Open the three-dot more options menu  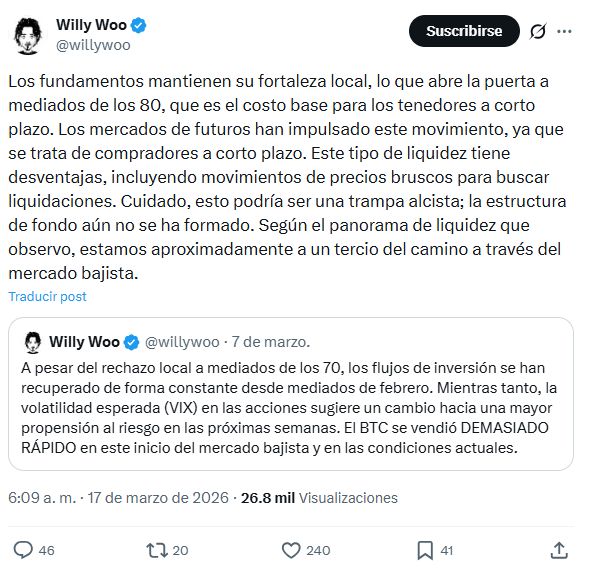pos(564,31)
